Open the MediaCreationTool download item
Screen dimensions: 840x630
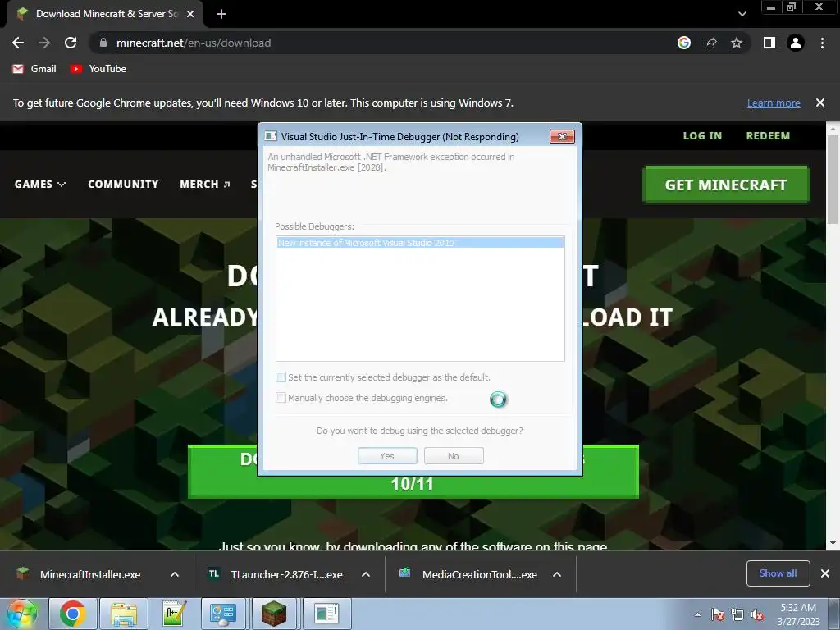pyautogui.click(x=479, y=574)
